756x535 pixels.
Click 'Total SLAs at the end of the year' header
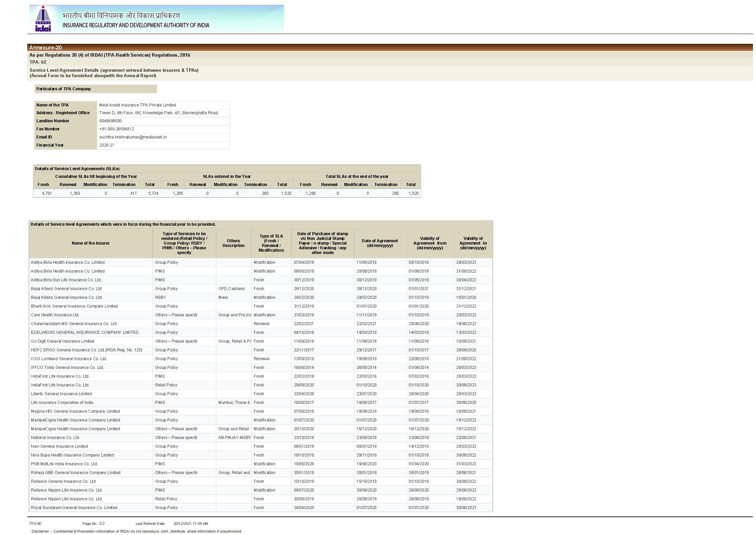pyautogui.click(x=357, y=177)
